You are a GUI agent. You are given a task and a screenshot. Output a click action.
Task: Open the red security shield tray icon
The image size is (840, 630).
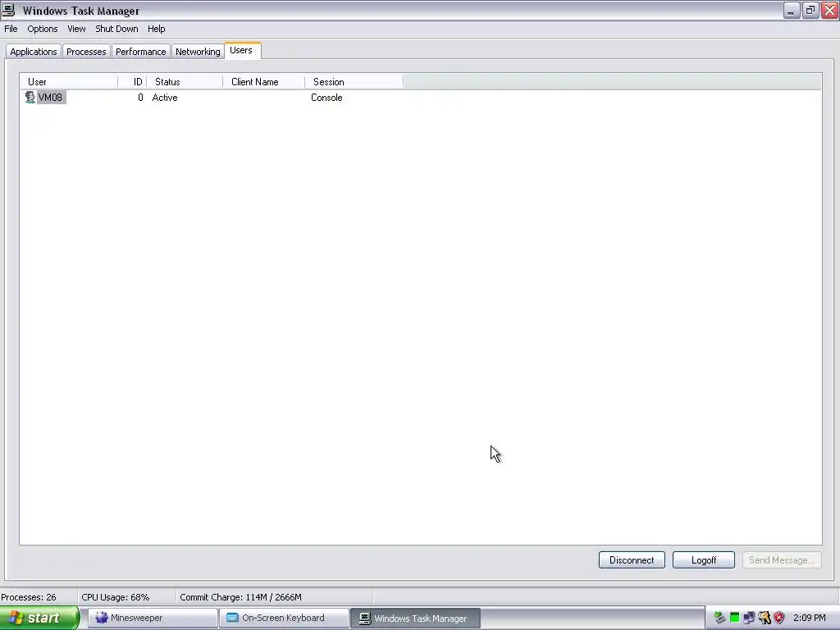click(x=779, y=618)
